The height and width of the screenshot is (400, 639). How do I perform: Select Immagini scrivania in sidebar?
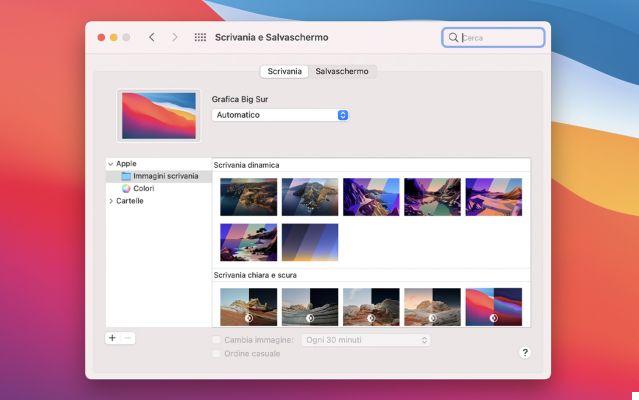159,176
